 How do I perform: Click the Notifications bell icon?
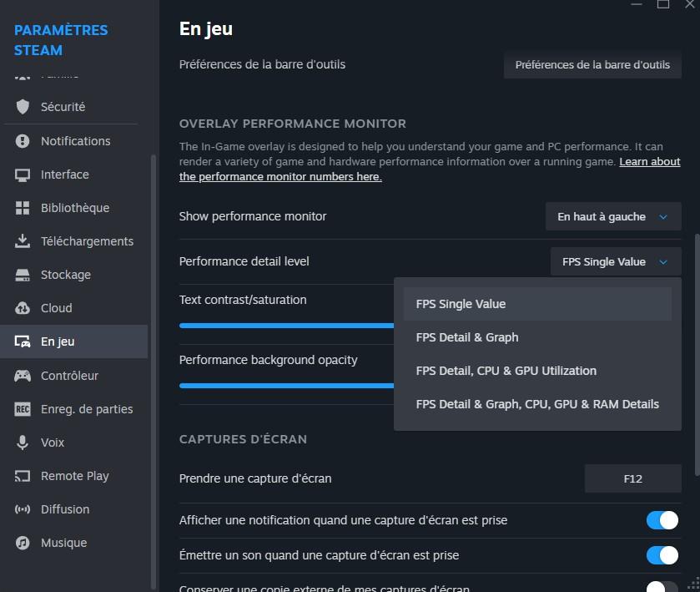click(23, 141)
